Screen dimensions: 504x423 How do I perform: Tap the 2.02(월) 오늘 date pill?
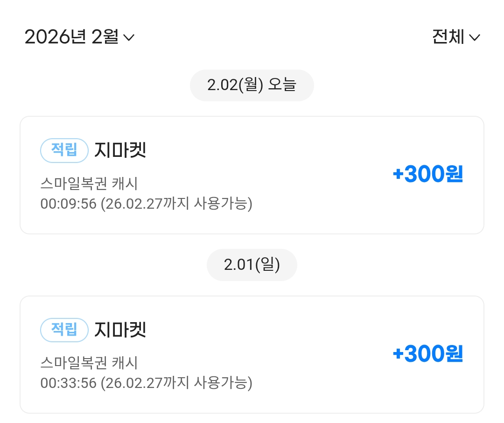pos(252,85)
